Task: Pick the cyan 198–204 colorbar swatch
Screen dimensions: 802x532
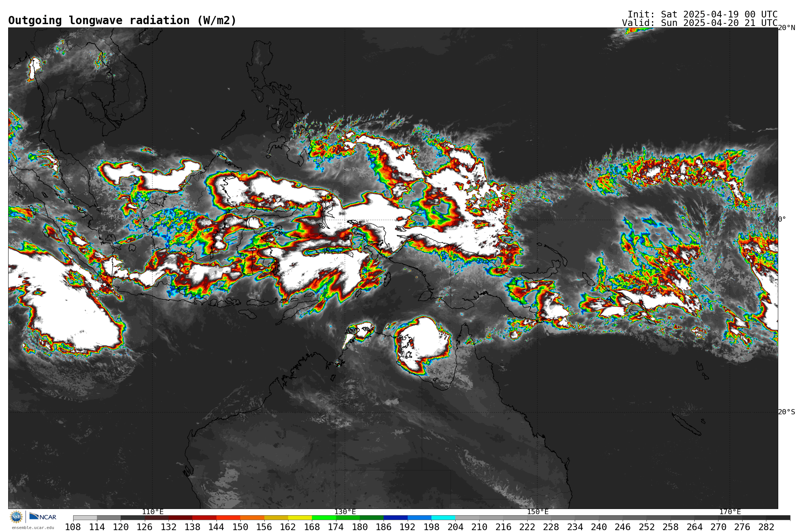Action: 443,518
